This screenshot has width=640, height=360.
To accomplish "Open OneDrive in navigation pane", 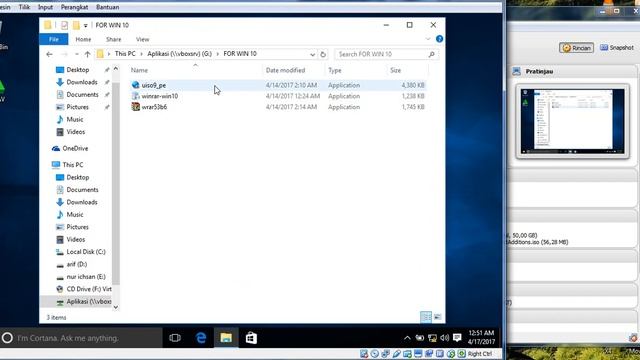I will coord(75,149).
